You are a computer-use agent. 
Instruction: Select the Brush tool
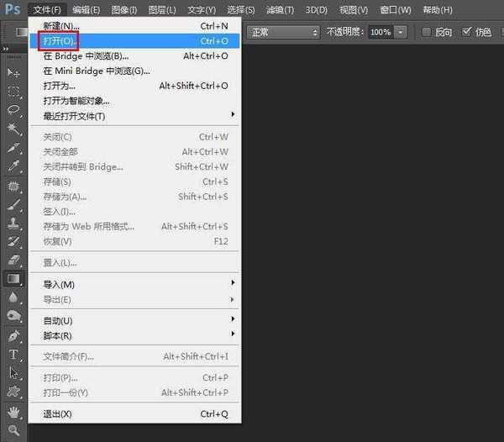tap(13, 204)
